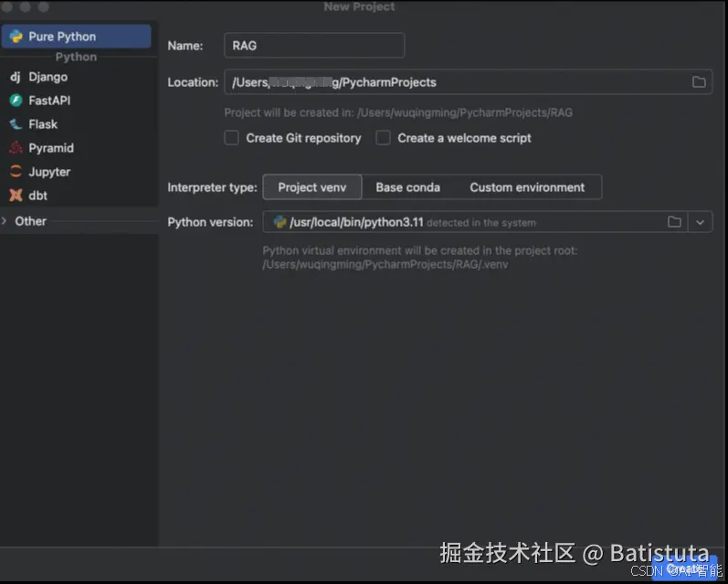Click the green zoom window button
The height and width of the screenshot is (584, 728).
[x=43, y=6]
